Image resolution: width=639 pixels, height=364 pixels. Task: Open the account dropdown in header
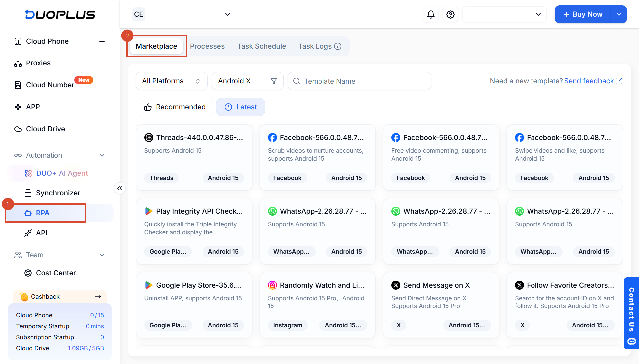pos(504,14)
